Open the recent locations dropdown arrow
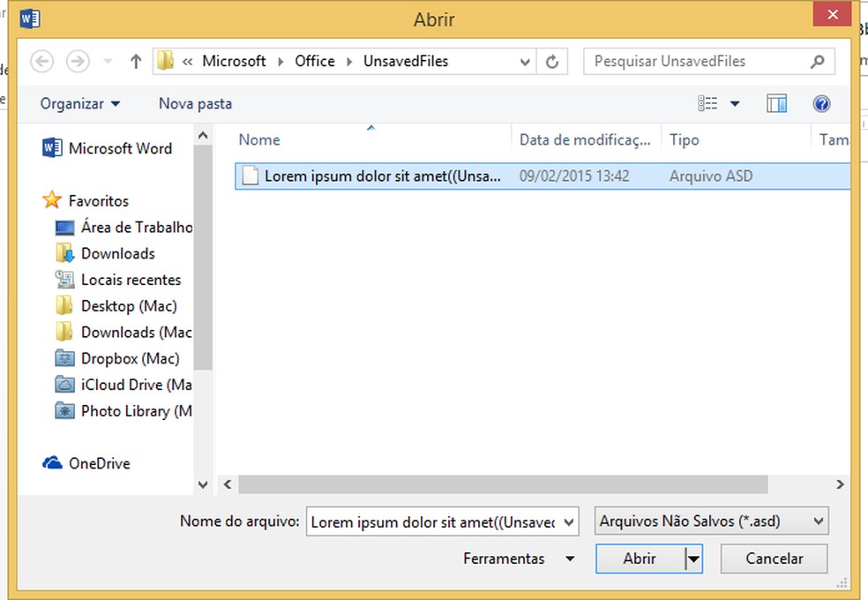Viewport: 868px width, 600px height. click(x=108, y=61)
